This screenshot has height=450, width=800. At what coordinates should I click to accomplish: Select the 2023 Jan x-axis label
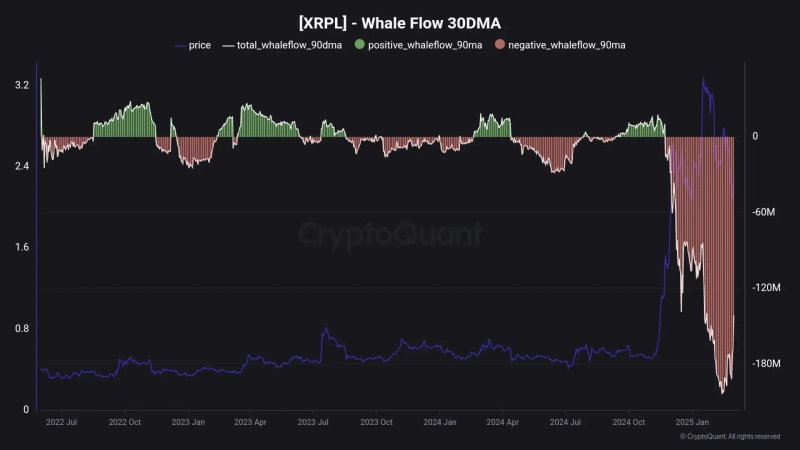[187, 423]
